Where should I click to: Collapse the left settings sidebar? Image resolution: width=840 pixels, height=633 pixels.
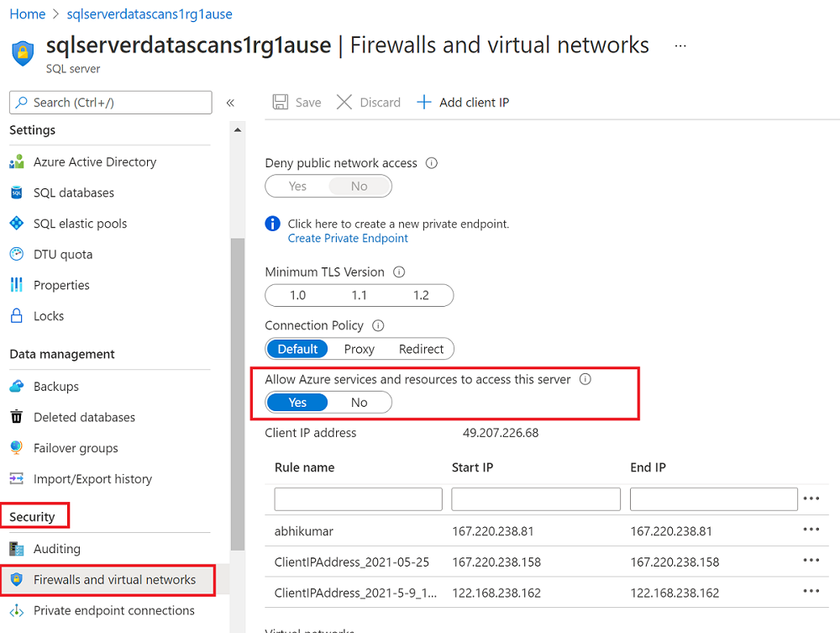click(230, 102)
